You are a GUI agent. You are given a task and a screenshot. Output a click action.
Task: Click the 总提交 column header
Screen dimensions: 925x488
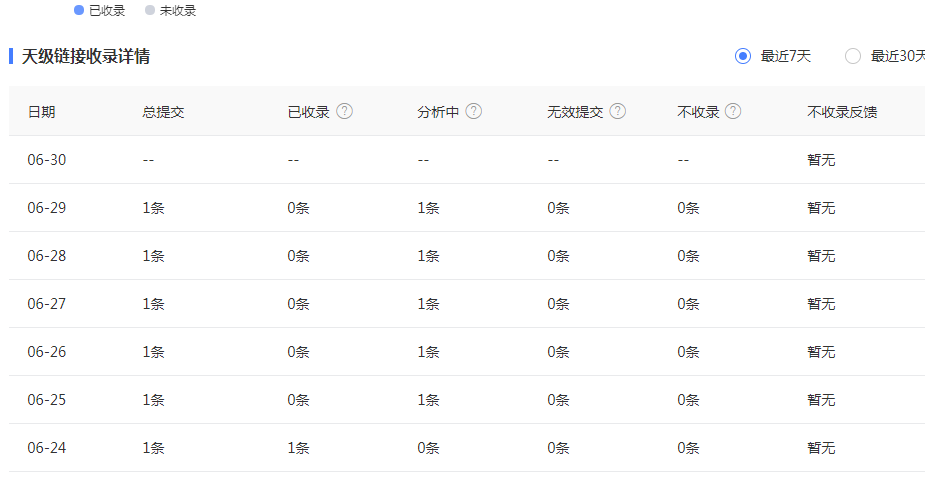tap(163, 112)
